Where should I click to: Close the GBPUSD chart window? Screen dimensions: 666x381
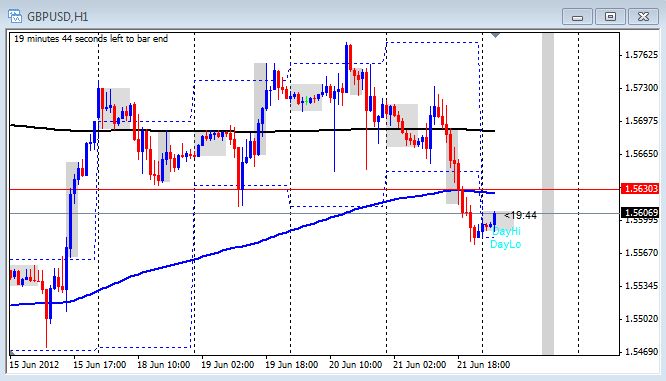(x=643, y=17)
